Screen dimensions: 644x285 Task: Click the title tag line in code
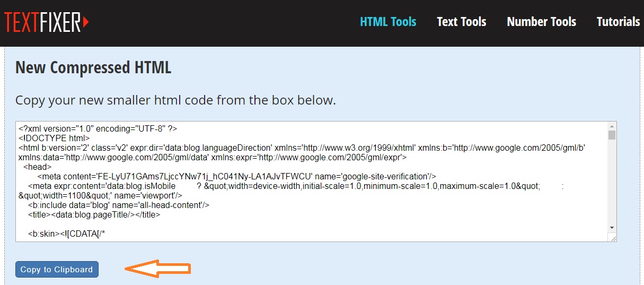pos(94,214)
